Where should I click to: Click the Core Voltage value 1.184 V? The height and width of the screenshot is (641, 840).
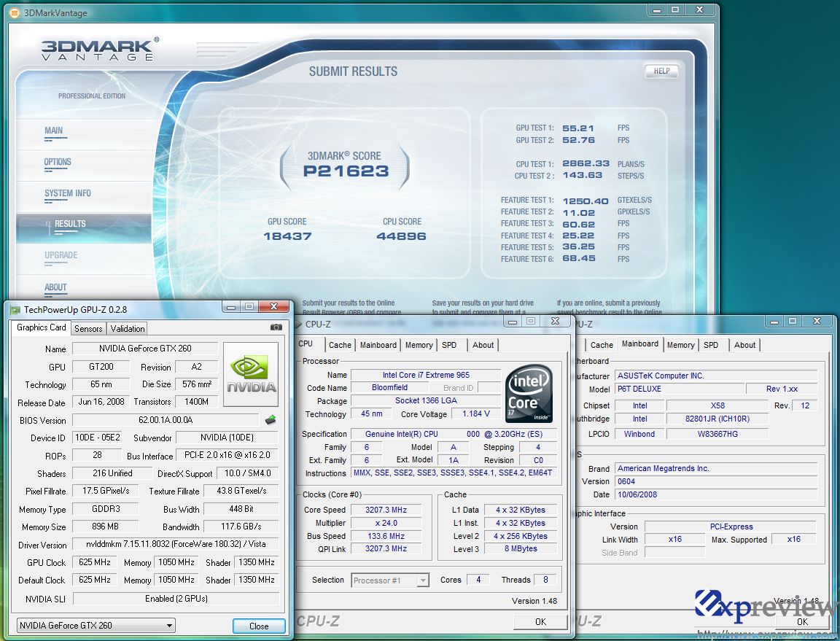tap(475, 413)
